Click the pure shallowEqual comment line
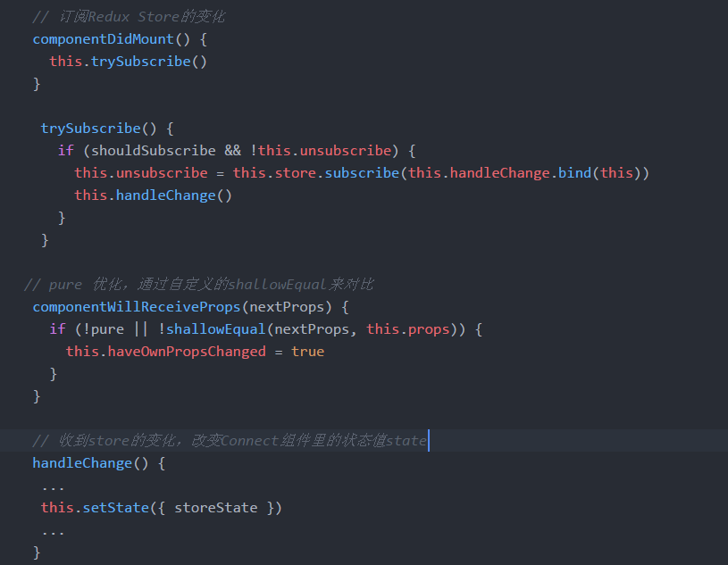Image resolution: width=728 pixels, height=565 pixels. (198, 285)
